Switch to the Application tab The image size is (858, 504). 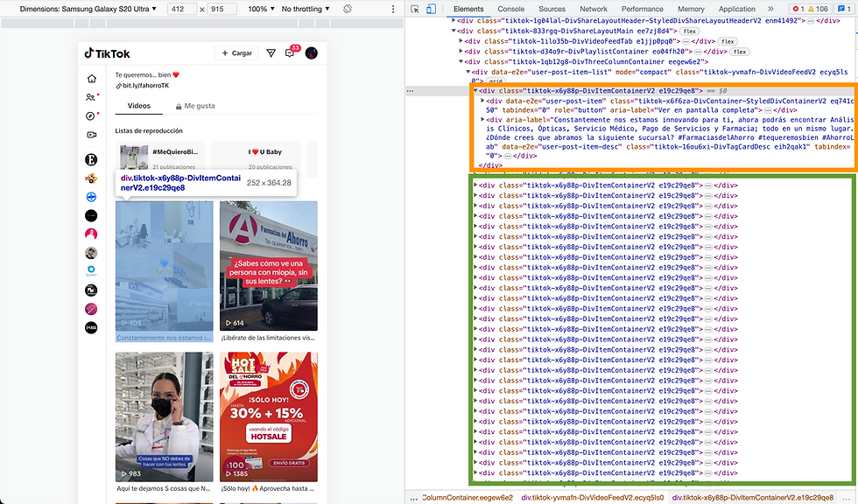tap(737, 9)
